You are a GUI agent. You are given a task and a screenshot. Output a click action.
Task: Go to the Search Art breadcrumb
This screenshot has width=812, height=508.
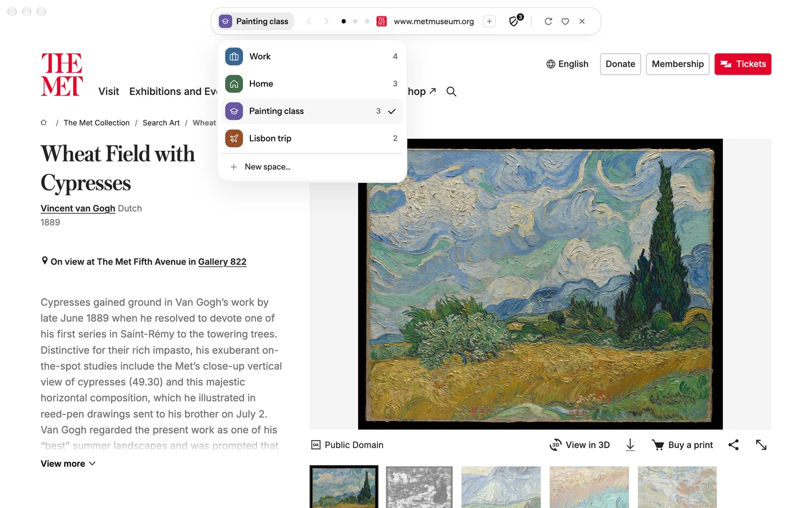point(161,122)
